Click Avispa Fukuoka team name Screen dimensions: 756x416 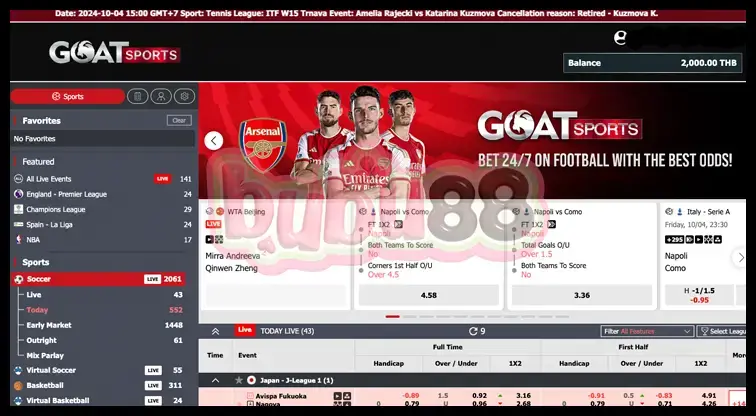click(x=281, y=396)
